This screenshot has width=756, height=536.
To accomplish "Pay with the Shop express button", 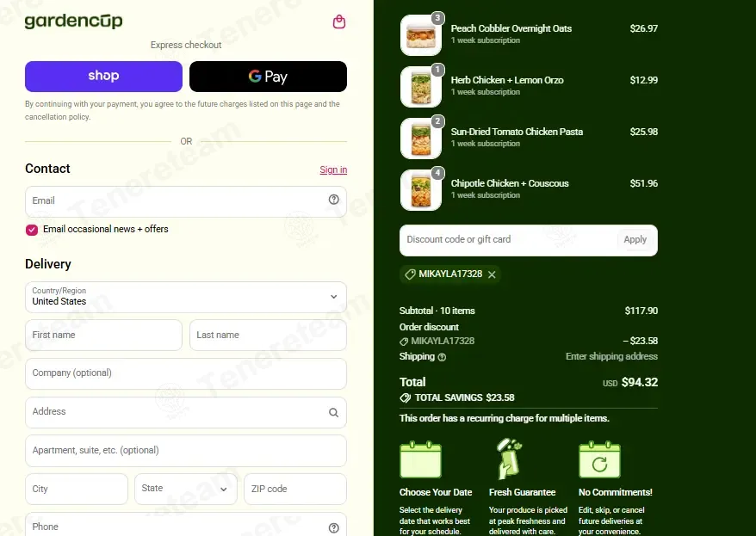I will [103, 76].
